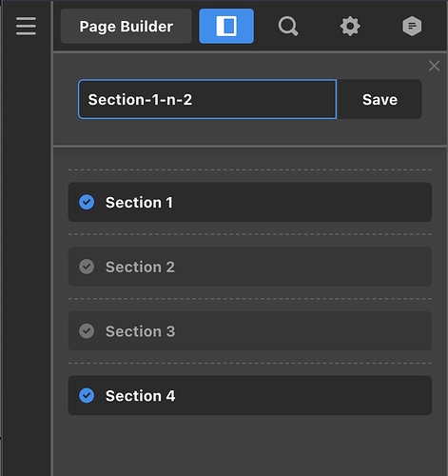Screen dimensions: 448x476
Task: Check the Section 2 checkmark
Action: point(87,267)
